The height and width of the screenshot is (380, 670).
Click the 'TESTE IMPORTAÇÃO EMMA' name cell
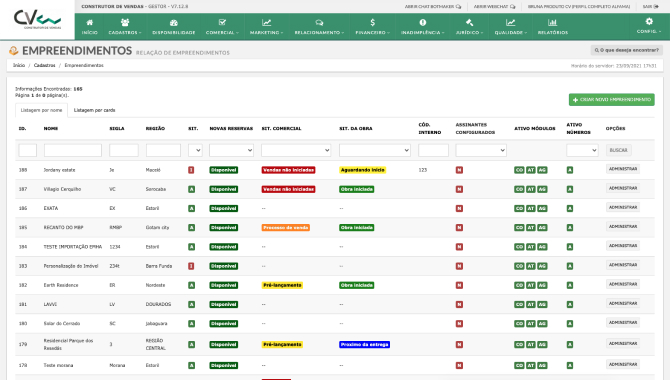tap(73, 247)
